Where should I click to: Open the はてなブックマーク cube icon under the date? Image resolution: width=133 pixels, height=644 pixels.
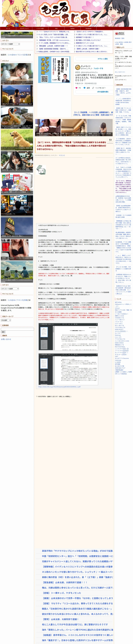[41, 170]
